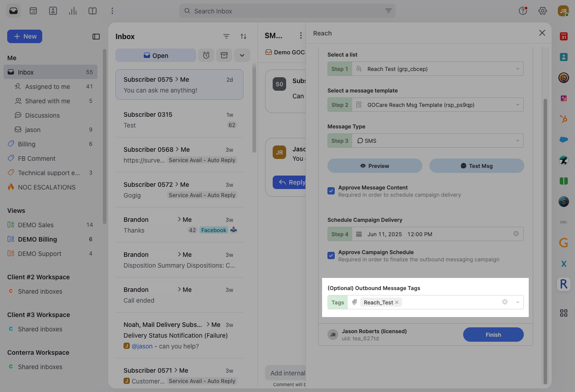Open the JR user avatar menu
This screenshot has width=575, height=392.
pyautogui.click(x=563, y=11)
